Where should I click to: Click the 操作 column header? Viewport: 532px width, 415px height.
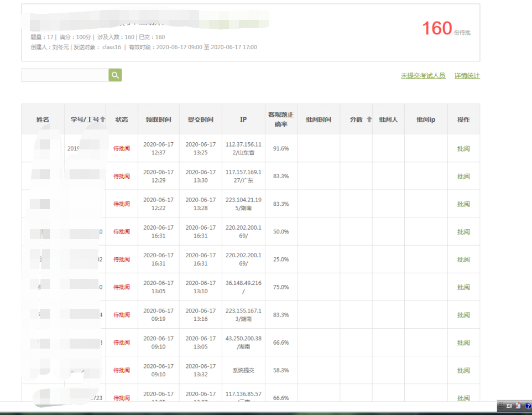click(x=463, y=119)
